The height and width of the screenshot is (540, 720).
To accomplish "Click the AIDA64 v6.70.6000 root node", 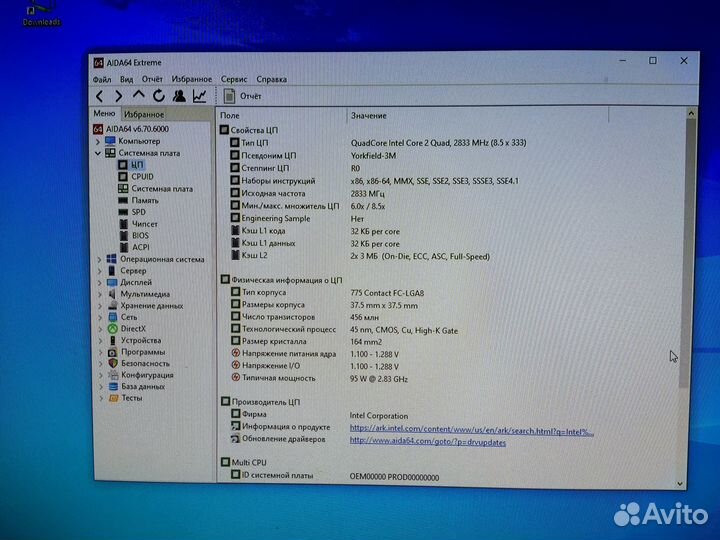I will tap(137, 129).
